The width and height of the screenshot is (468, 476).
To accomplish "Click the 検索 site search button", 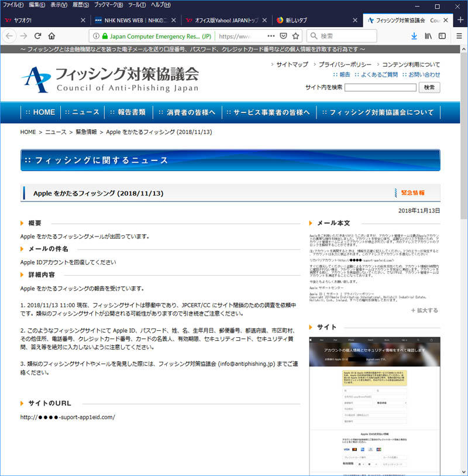I will (429, 87).
